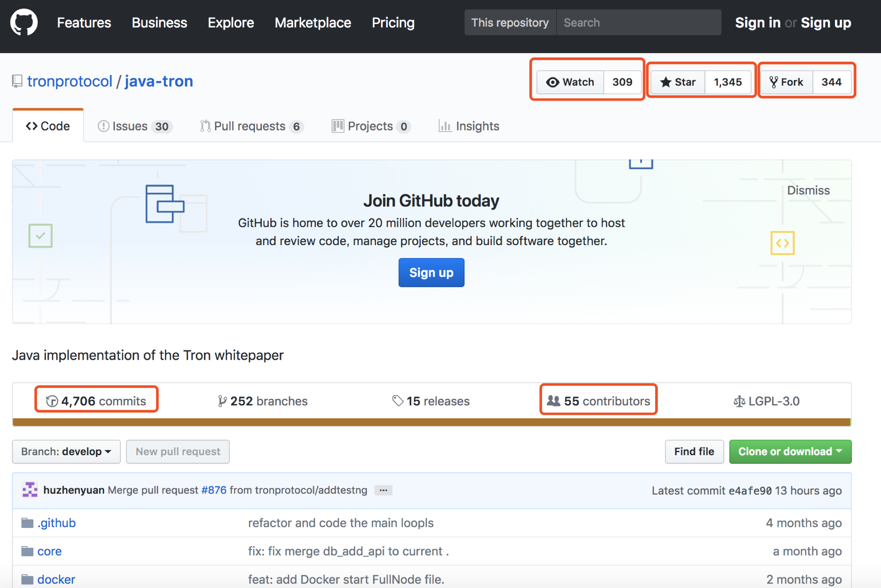This screenshot has height=588, width=881.
Task: Click the Sign up link in header
Action: 826,23
